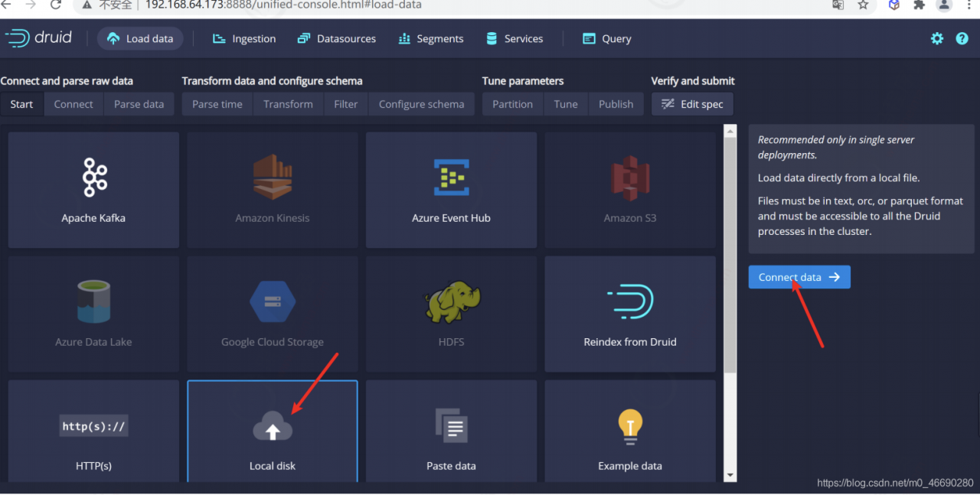Open the Query view
The image size is (980, 495).
(x=607, y=38)
